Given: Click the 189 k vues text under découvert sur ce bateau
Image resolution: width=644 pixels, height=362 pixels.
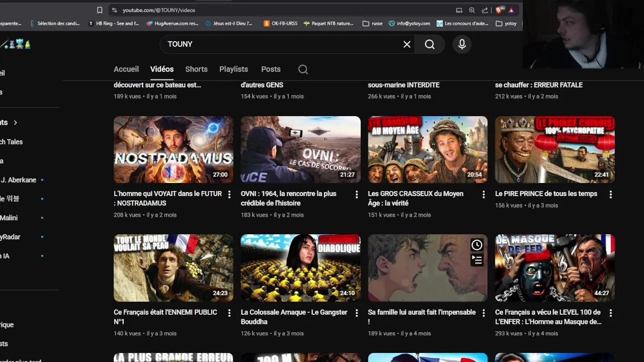Looking at the screenshot, I should tap(127, 96).
